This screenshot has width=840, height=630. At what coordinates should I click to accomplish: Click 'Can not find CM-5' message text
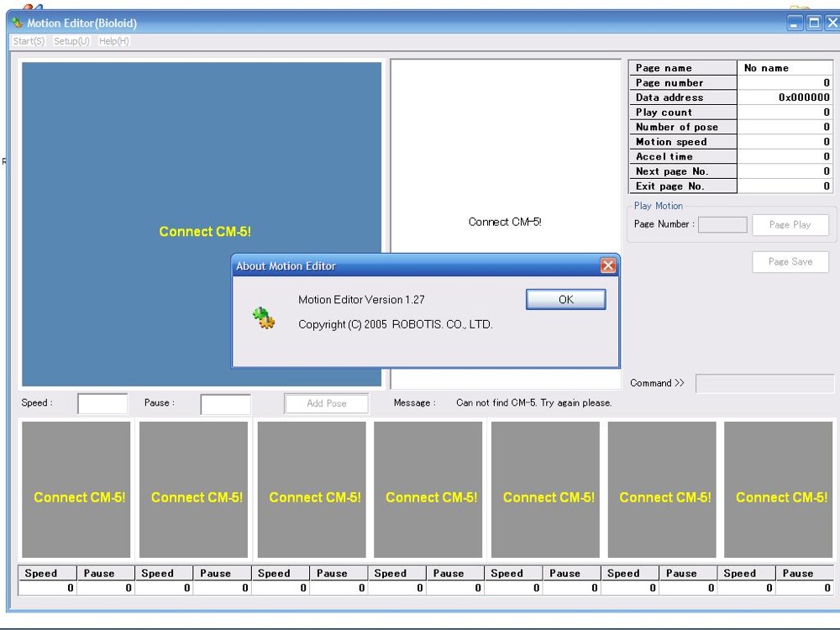[533, 403]
